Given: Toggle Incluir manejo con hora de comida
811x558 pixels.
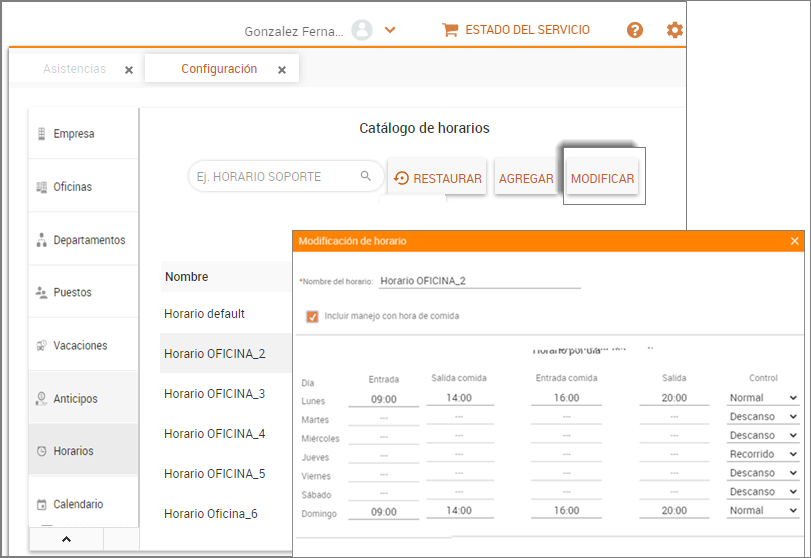Looking at the screenshot, I should point(313,316).
